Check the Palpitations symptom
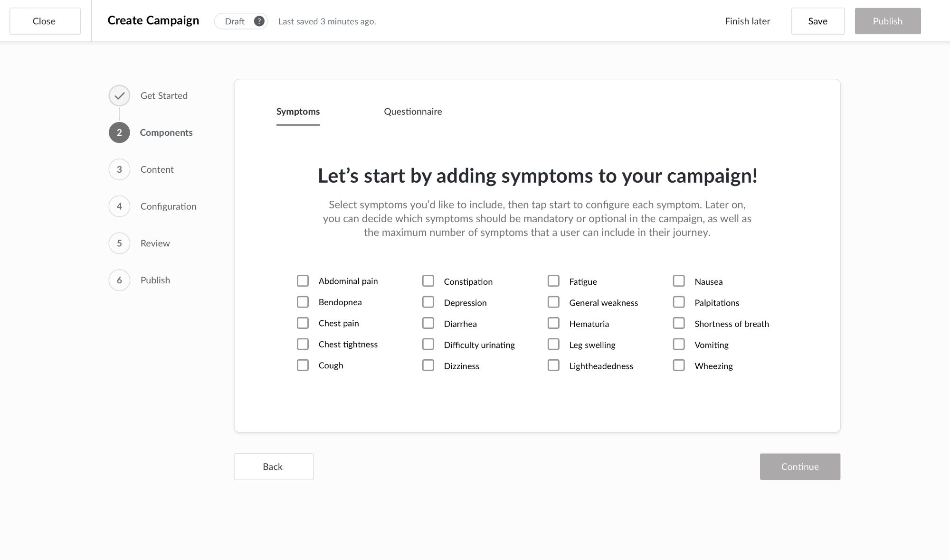 click(x=678, y=301)
